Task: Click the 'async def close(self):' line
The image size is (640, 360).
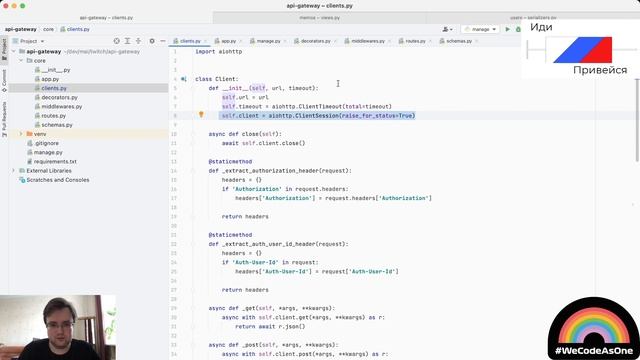Action: click(x=245, y=134)
